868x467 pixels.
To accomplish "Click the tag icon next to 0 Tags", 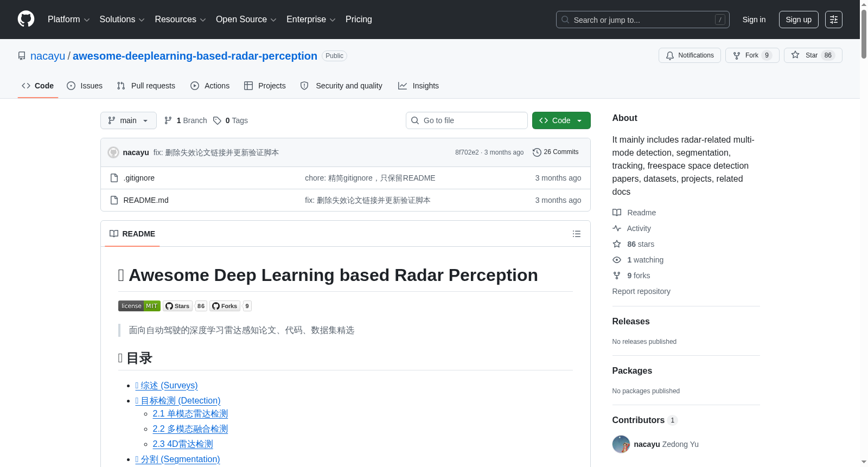I will tap(217, 120).
